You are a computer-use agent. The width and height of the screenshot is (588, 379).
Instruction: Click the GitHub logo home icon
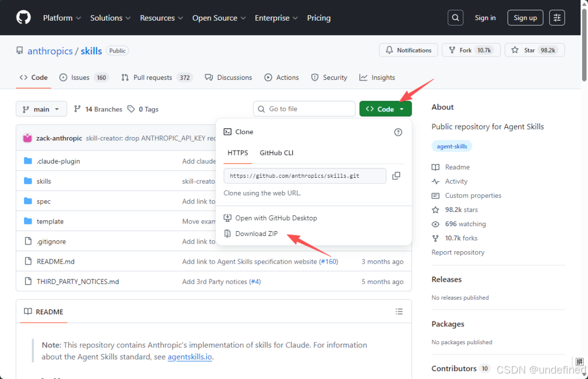click(x=23, y=17)
